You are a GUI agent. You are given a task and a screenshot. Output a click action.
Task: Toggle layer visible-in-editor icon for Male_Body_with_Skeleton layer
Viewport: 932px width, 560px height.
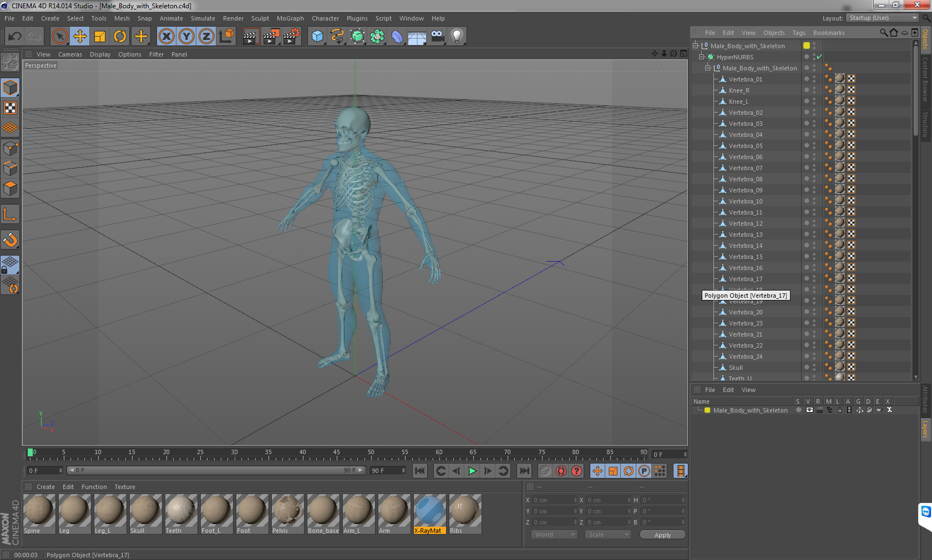809,410
